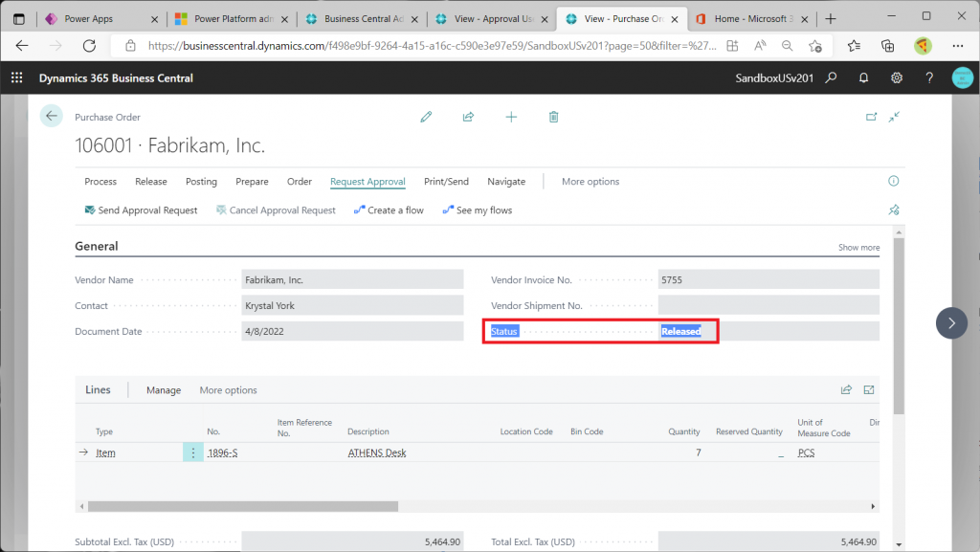Screen dimensions: 980x552
Task: Open the Print/Send menu
Action: pos(446,181)
